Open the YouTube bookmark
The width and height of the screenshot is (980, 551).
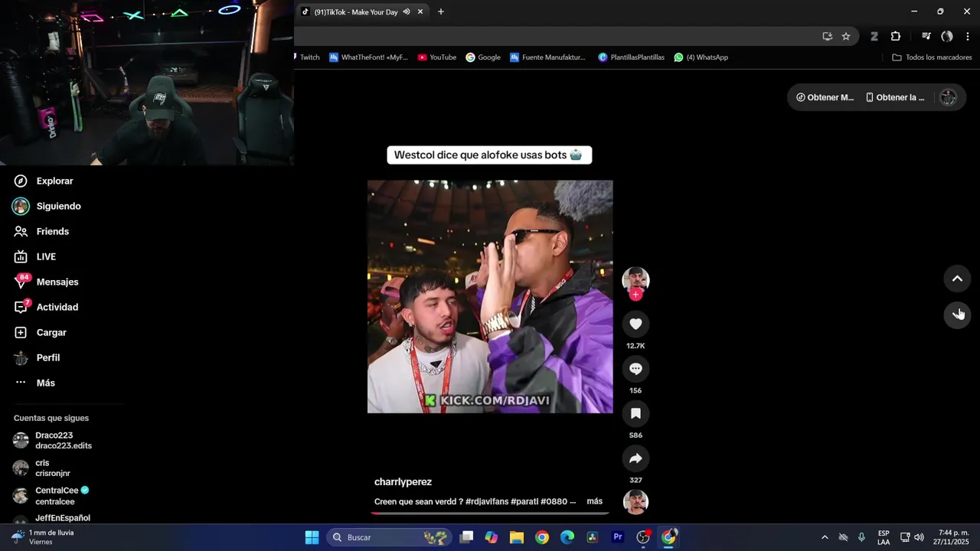tap(437, 57)
